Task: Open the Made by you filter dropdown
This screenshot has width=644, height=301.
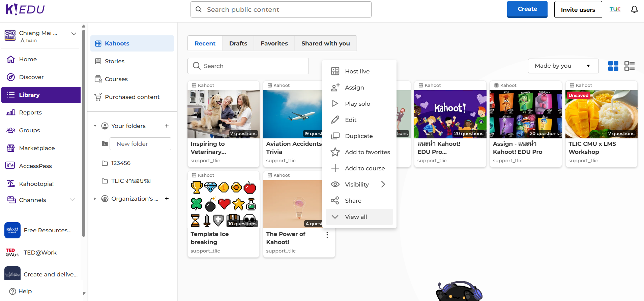Action: (563, 66)
